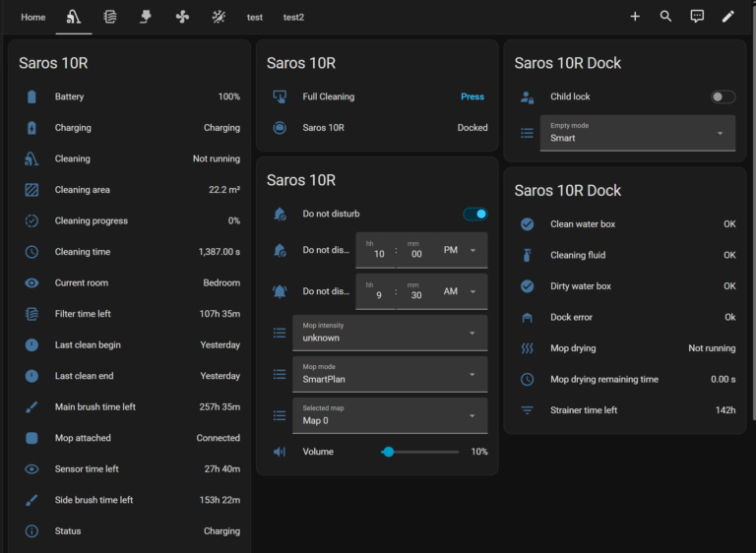Click the Dock error garage icon
Image resolution: width=756 pixels, height=553 pixels.
(x=527, y=318)
